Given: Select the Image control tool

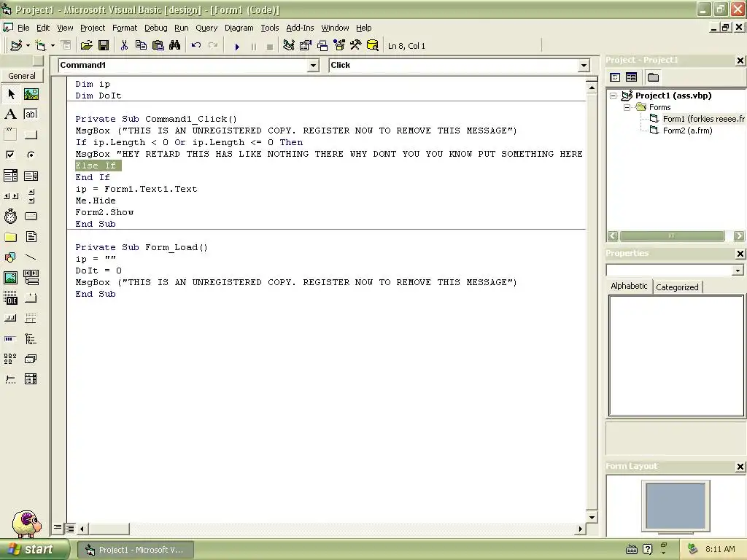Looking at the screenshot, I should tap(10, 278).
